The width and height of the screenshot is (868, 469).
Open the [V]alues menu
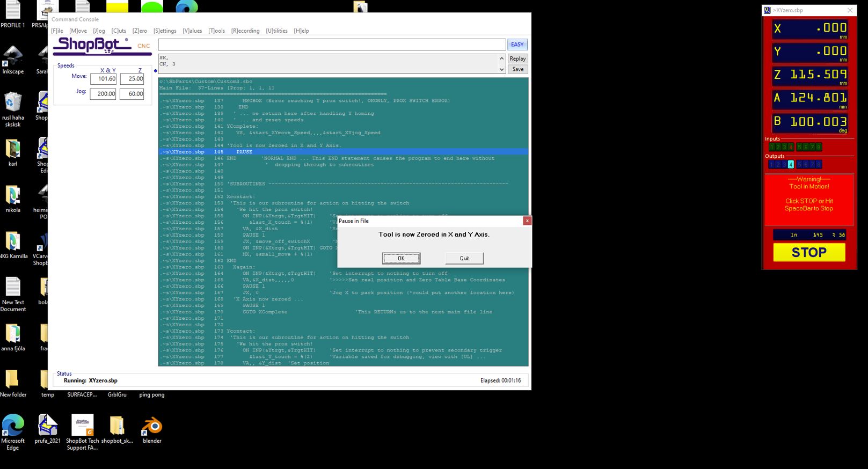pyautogui.click(x=192, y=31)
